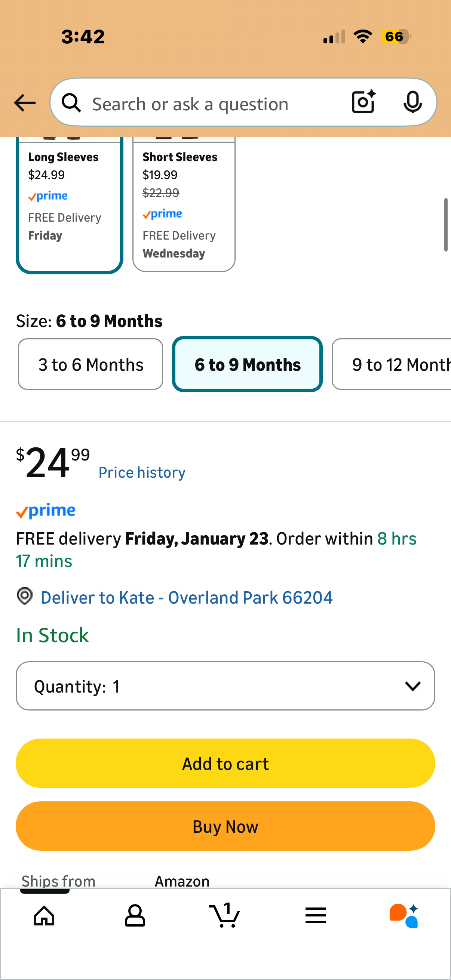The height and width of the screenshot is (980, 451).
Task: Open the shopping cart icon
Action: tap(225, 915)
